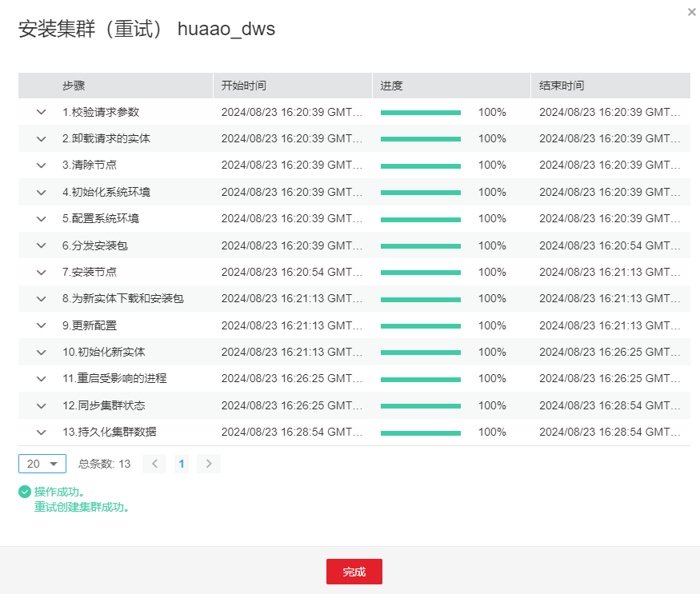Click the 总条数: 13 label
The width and height of the screenshot is (700, 594).
click(x=105, y=464)
